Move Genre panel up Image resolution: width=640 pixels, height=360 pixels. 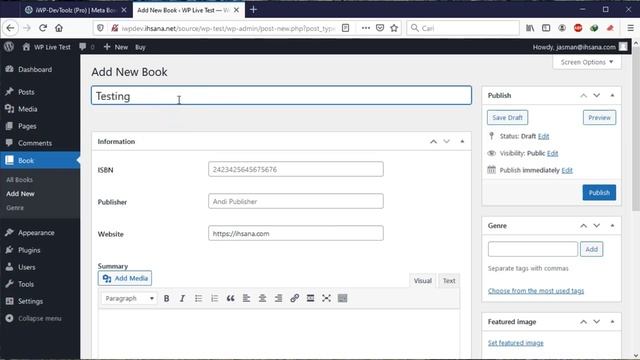click(584, 226)
